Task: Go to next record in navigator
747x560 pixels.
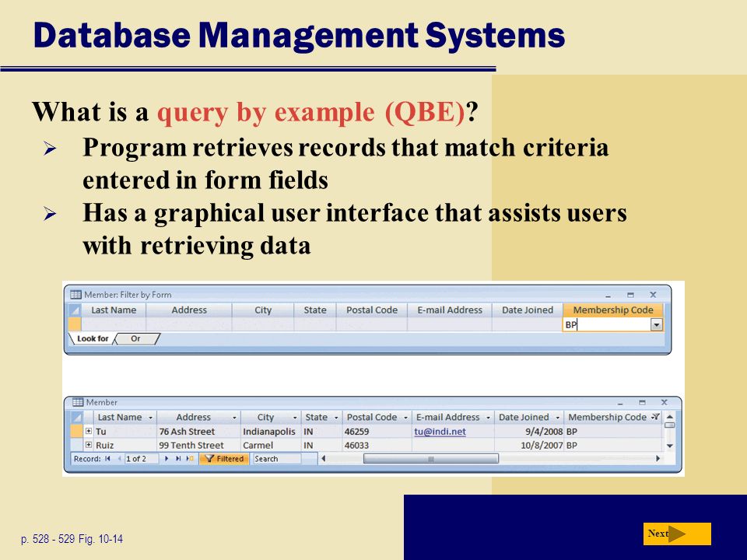Action: point(167,459)
